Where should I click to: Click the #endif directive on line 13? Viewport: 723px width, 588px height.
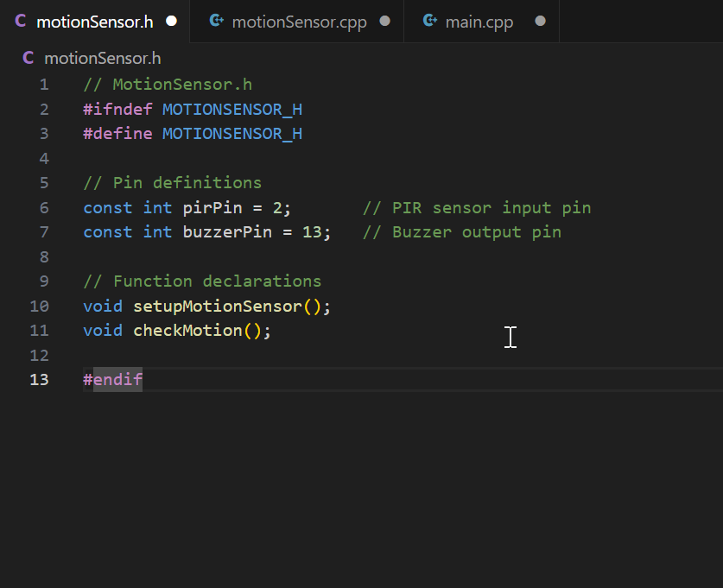tap(113, 380)
